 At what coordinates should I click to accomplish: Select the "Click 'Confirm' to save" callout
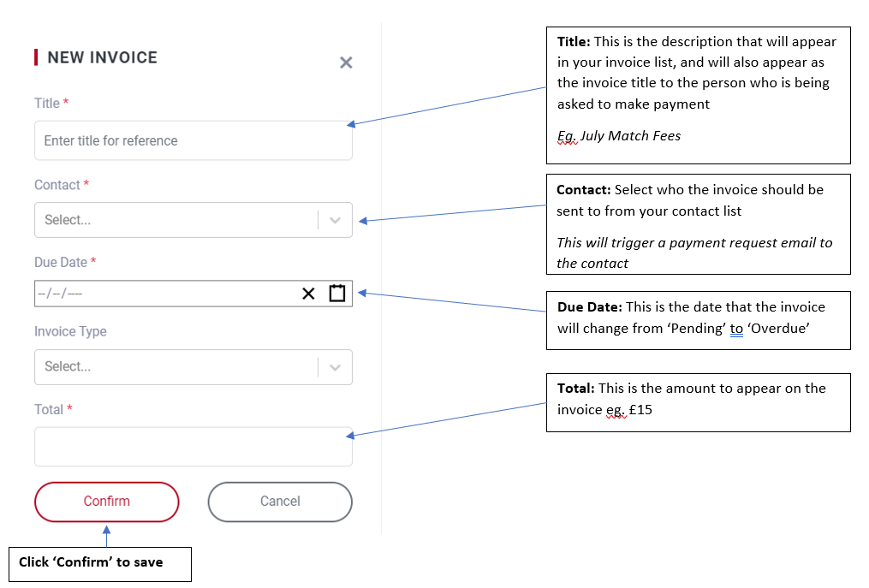point(99,563)
